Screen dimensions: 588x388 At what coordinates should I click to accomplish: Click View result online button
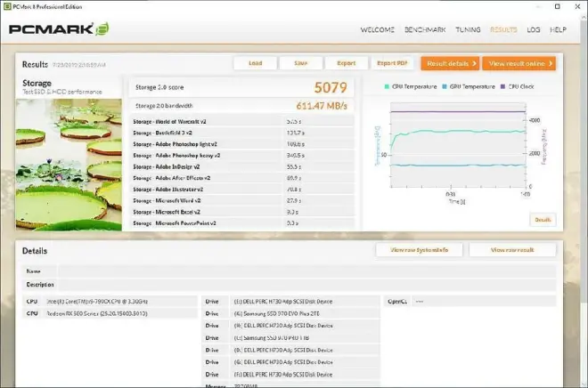520,63
